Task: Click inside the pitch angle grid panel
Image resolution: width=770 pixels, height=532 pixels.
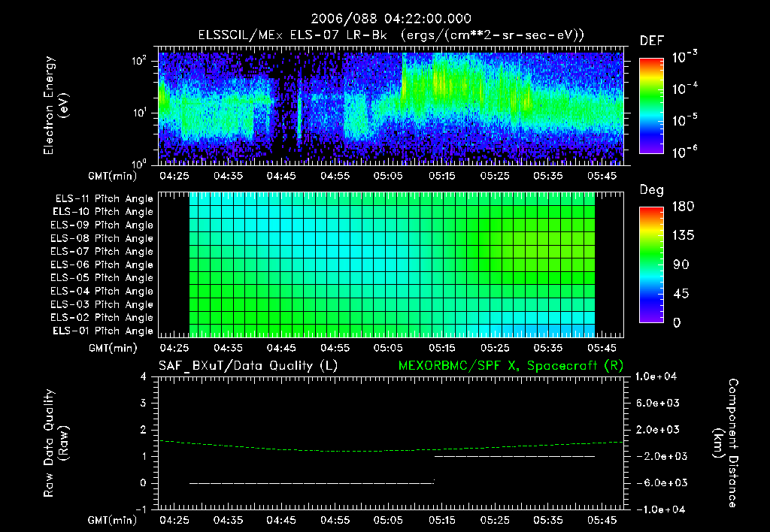Action: pos(391,264)
